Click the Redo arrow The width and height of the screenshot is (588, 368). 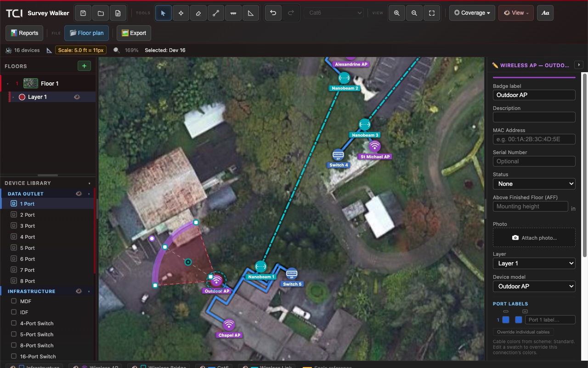pyautogui.click(x=291, y=13)
